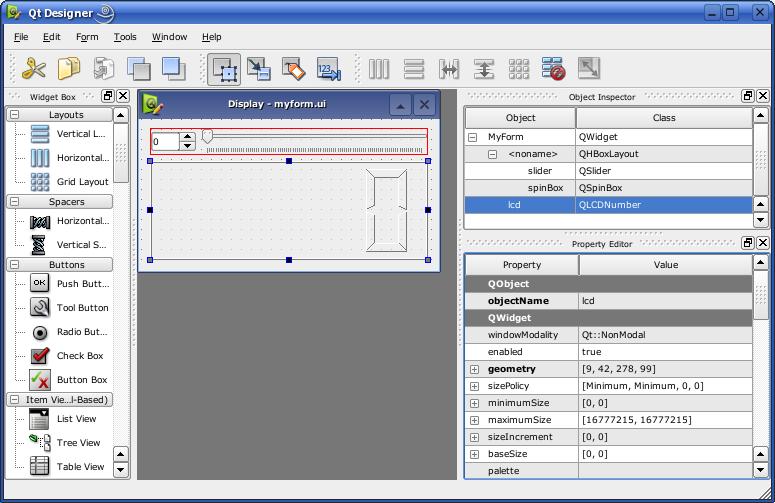Activate Edit Buddies mode icon
775x503 pixels.
point(294,69)
